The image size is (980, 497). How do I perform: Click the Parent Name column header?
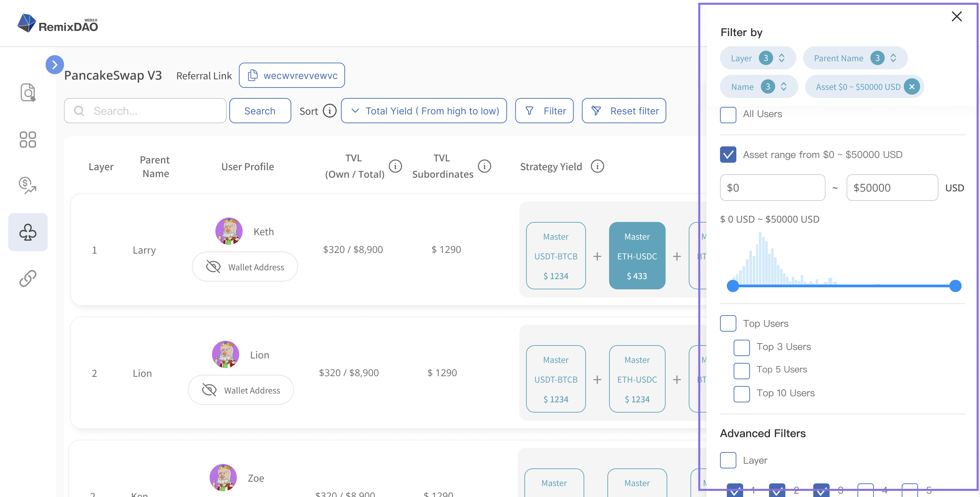pos(155,167)
